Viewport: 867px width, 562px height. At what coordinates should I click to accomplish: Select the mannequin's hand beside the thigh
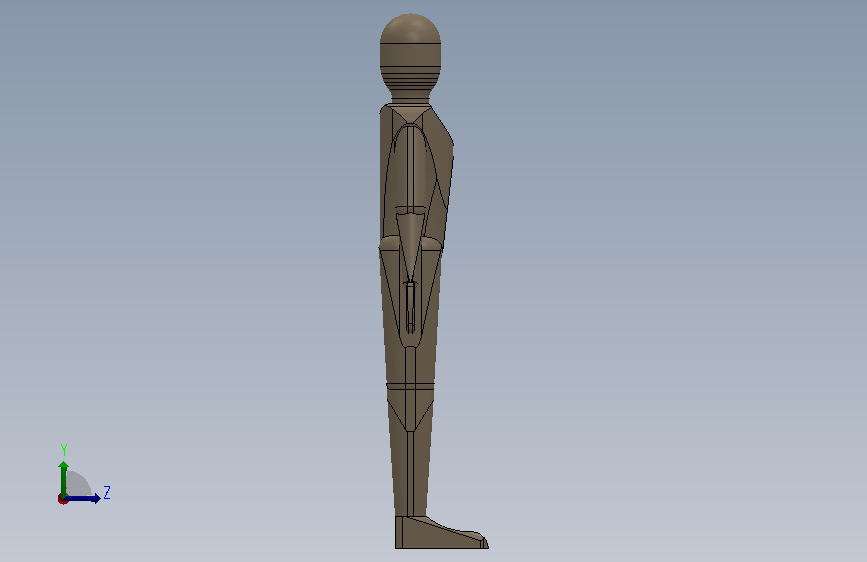[x=410, y=308]
